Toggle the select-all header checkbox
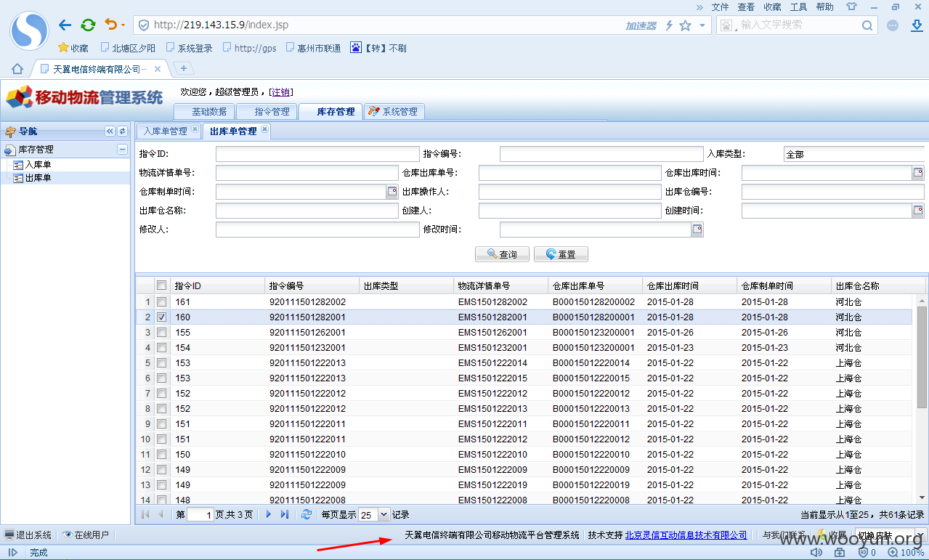The image size is (929, 560). (x=162, y=285)
